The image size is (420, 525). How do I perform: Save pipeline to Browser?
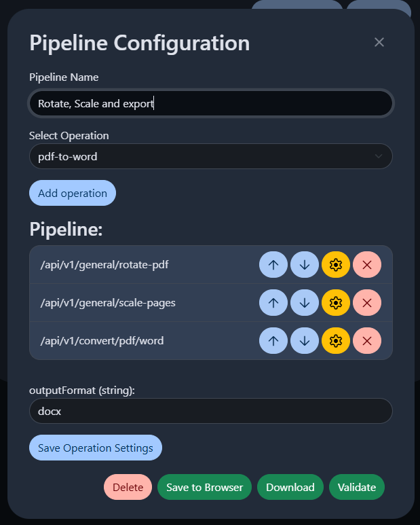[204, 487]
